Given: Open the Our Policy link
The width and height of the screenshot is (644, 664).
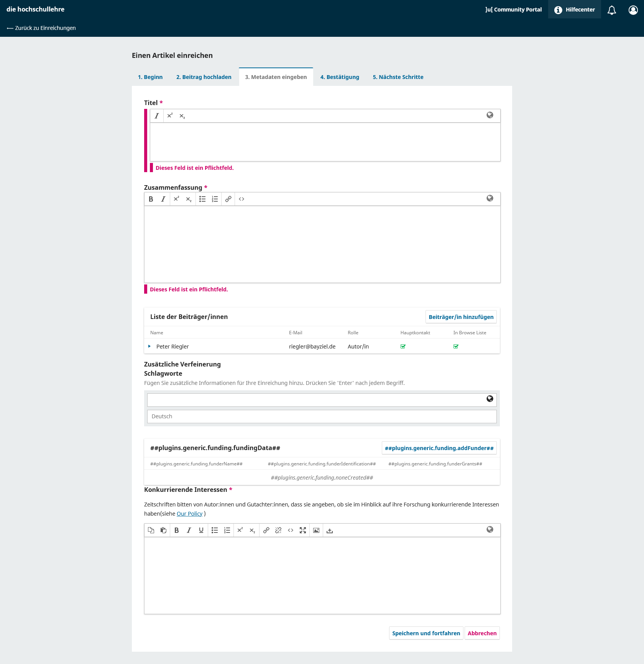Looking at the screenshot, I should coord(189,514).
